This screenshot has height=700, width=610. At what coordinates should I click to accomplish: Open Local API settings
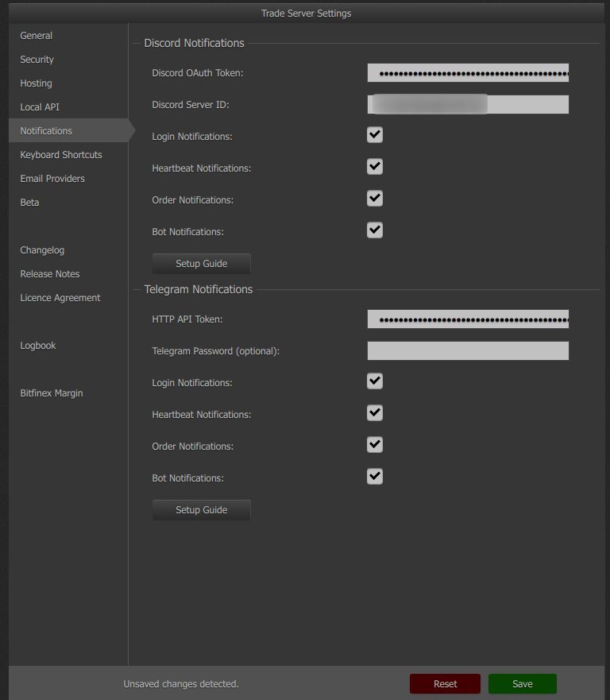coord(40,107)
